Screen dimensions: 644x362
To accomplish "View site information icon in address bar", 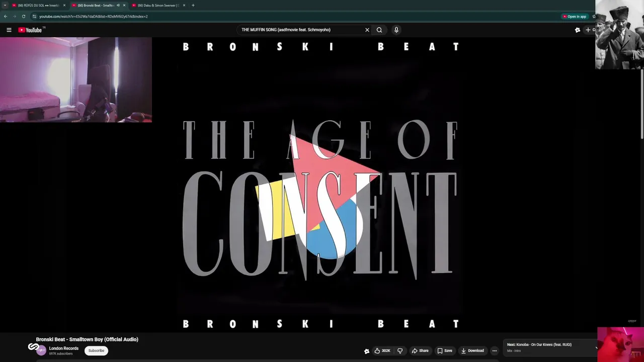I will (x=34, y=17).
